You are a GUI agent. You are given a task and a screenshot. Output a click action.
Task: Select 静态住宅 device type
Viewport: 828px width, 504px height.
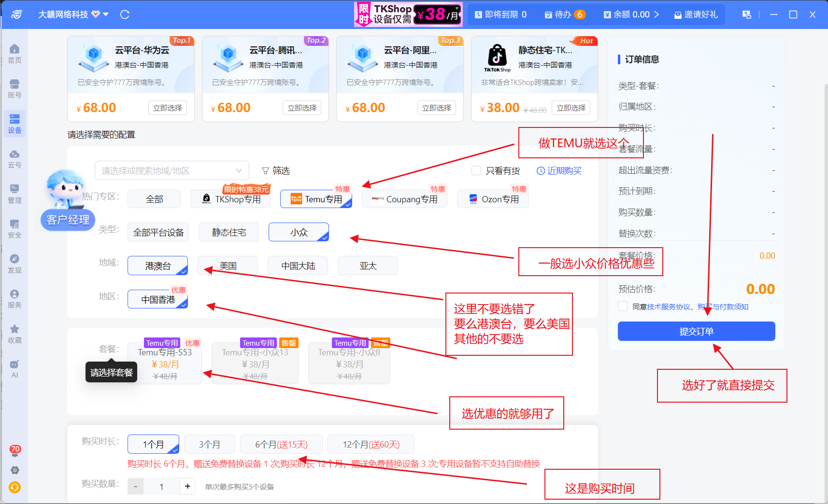(228, 232)
